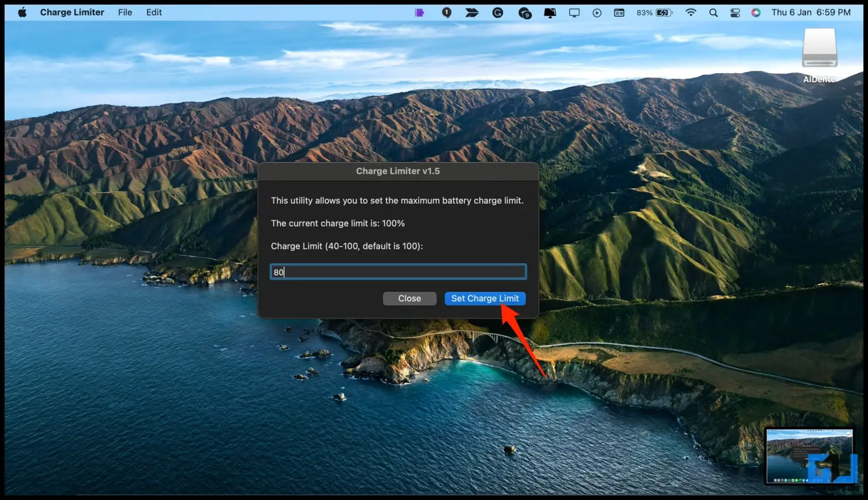This screenshot has height=500, width=868.
Task: Click the Close button in dialog
Action: point(409,299)
